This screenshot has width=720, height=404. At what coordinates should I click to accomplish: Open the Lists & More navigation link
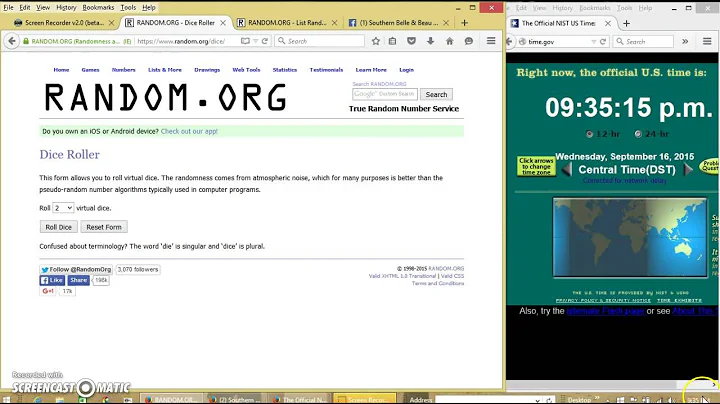point(165,70)
